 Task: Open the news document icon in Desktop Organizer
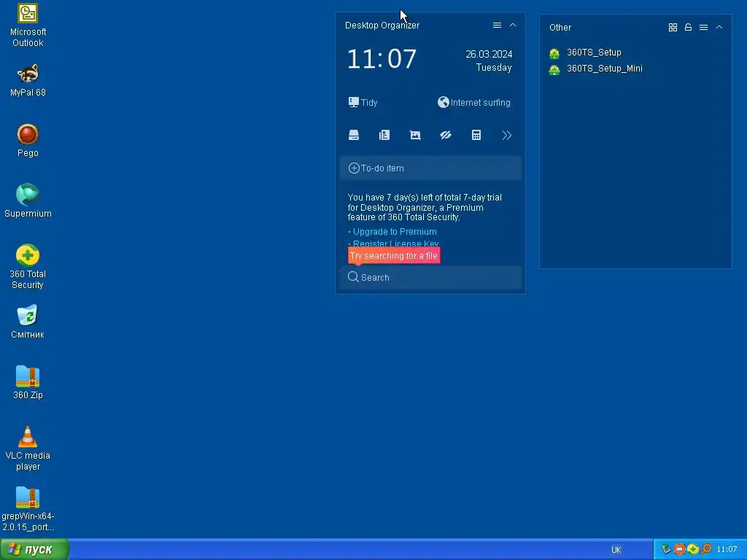pos(384,135)
